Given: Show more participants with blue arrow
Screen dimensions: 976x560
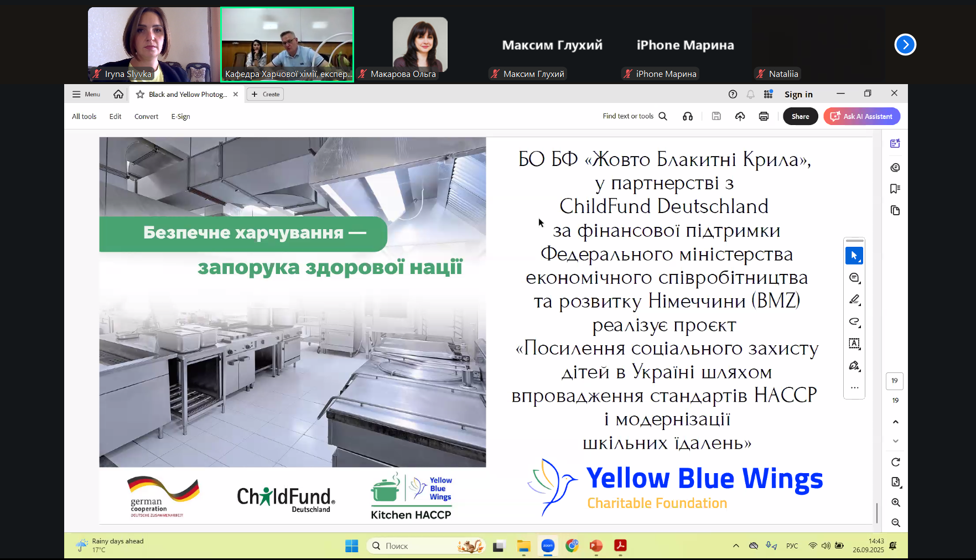Looking at the screenshot, I should [905, 45].
